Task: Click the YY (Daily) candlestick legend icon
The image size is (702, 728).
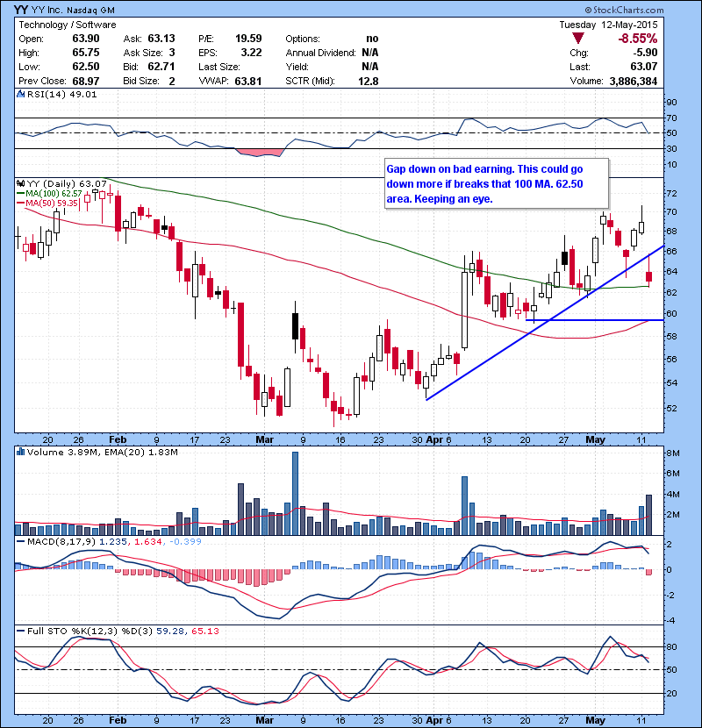Action: pos(18,182)
